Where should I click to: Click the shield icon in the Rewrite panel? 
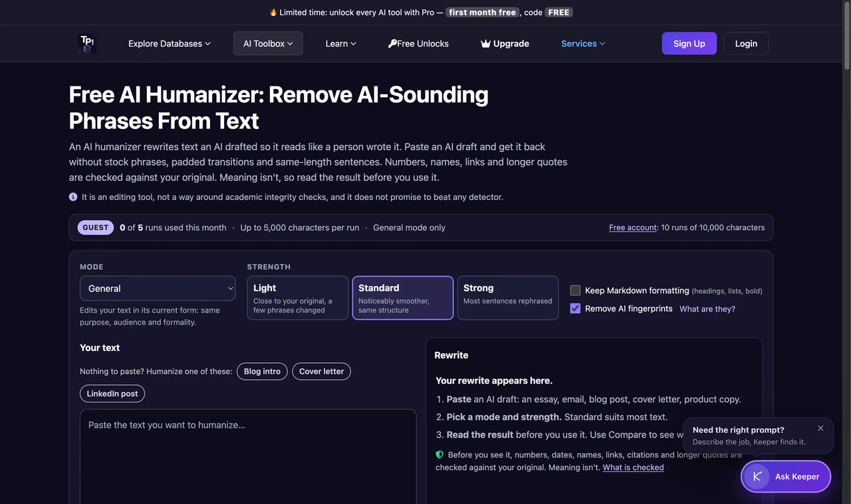click(x=439, y=455)
